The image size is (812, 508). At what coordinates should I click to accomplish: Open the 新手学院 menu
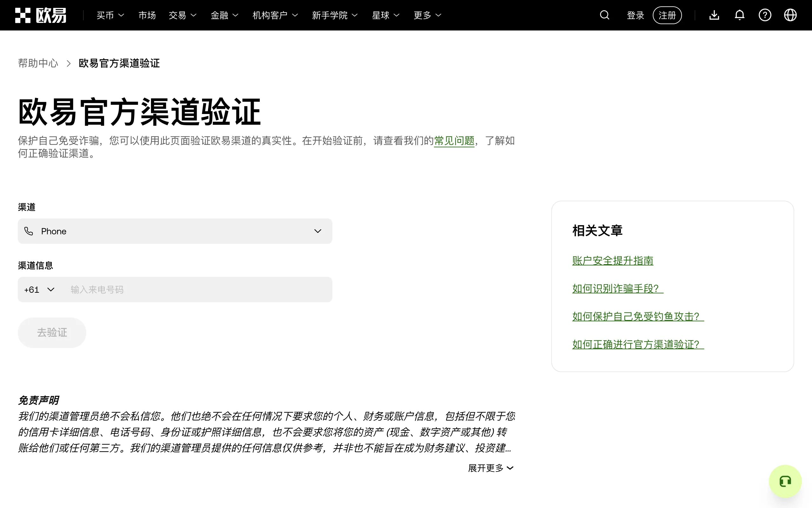click(x=335, y=15)
